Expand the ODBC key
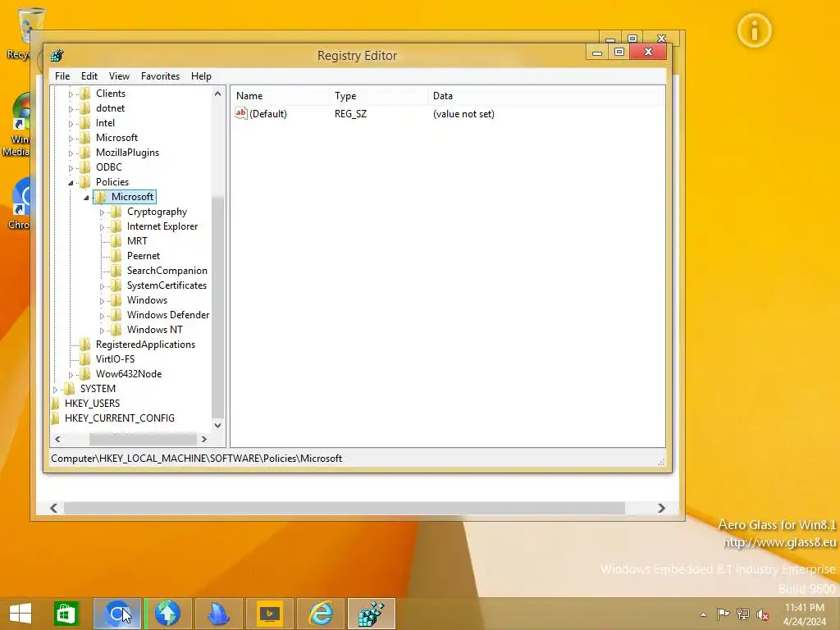840x630 pixels. pyautogui.click(x=71, y=168)
